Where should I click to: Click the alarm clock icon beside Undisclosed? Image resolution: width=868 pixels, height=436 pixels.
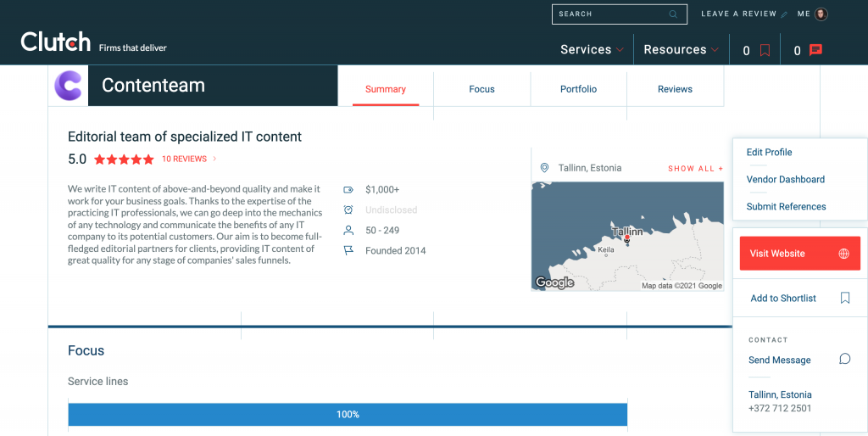point(348,210)
